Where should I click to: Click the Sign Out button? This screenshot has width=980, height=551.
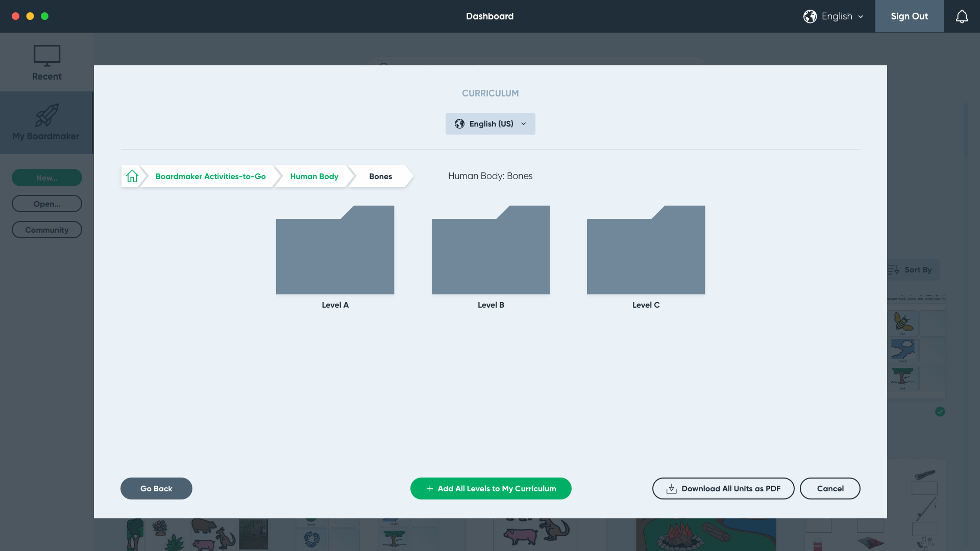click(909, 16)
